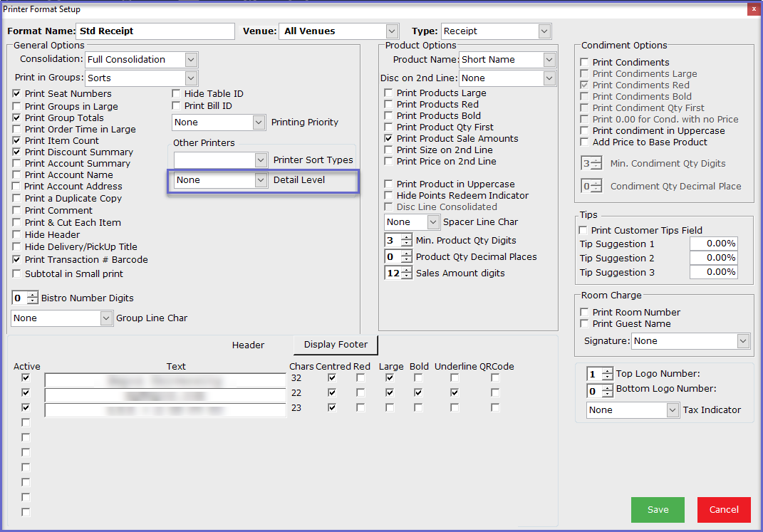Toggle Print Seat Numbers checkbox
This screenshot has height=532, width=763.
pos(16,93)
